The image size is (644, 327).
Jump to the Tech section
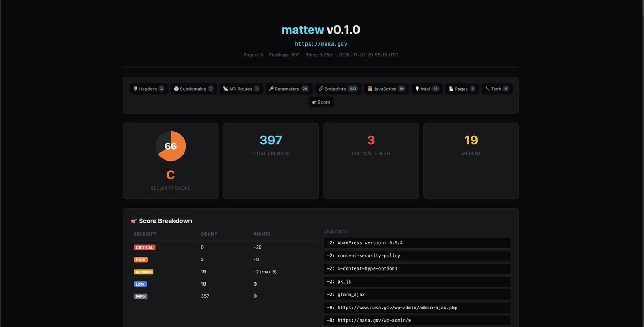point(497,89)
